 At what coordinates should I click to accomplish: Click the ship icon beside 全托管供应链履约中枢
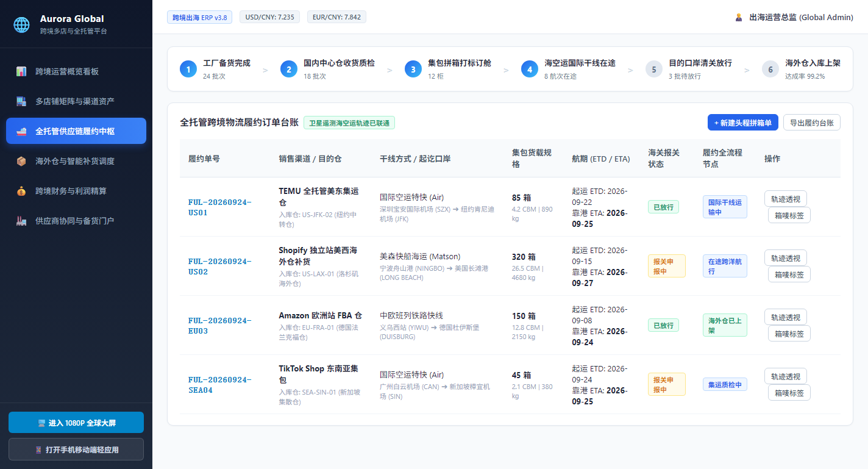click(x=21, y=131)
